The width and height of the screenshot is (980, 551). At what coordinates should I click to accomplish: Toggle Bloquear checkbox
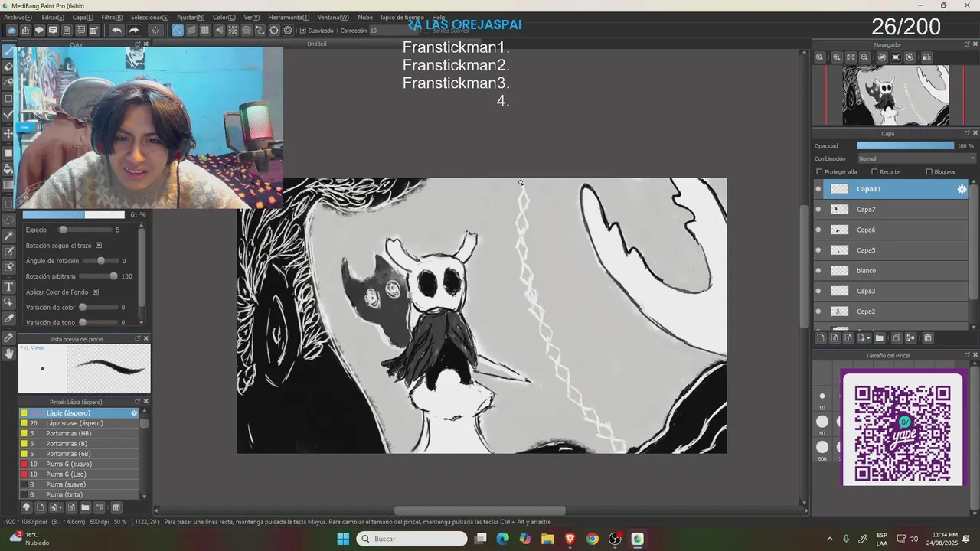point(929,172)
